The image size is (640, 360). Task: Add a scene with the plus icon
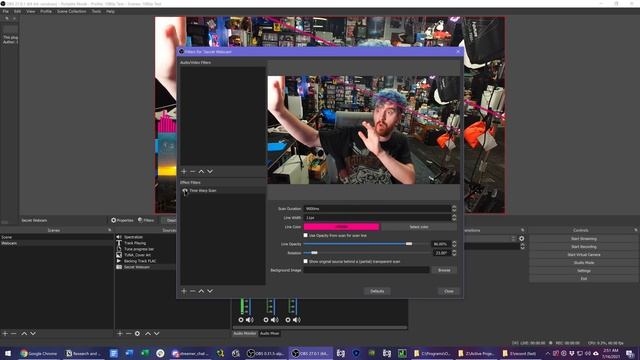[x=5, y=333]
